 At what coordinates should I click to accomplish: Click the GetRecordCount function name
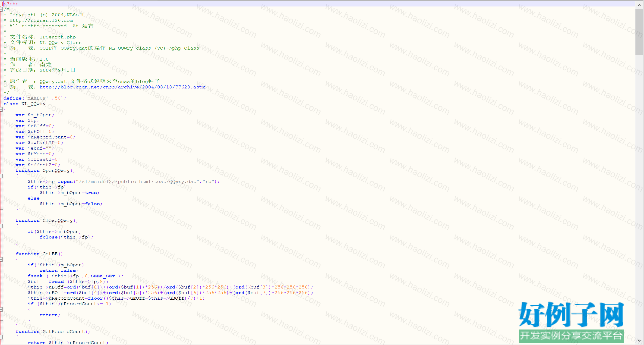tap(63, 332)
